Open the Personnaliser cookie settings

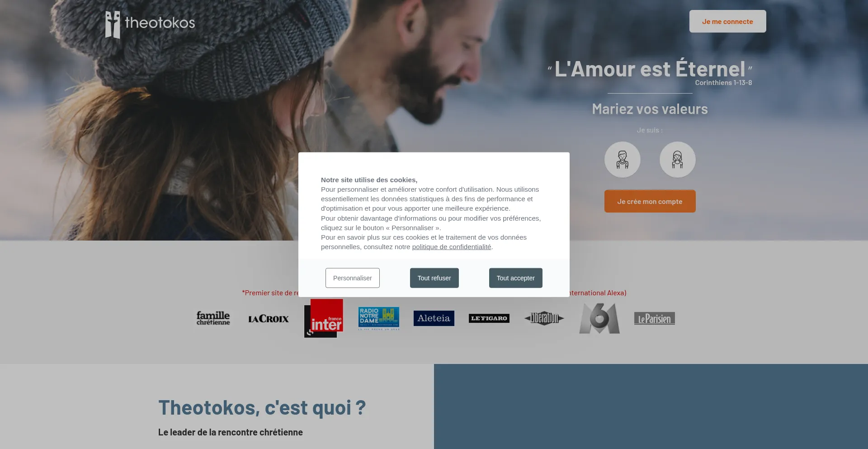353,278
